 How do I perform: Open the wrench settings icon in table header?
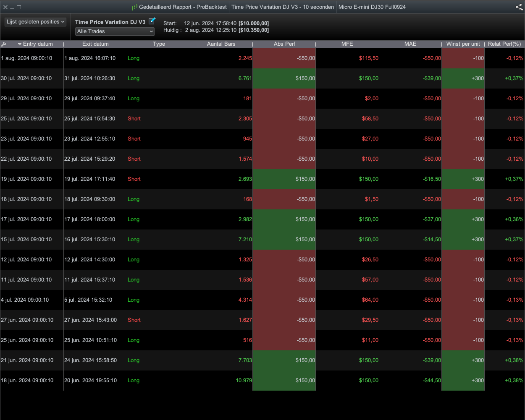(x=4, y=44)
